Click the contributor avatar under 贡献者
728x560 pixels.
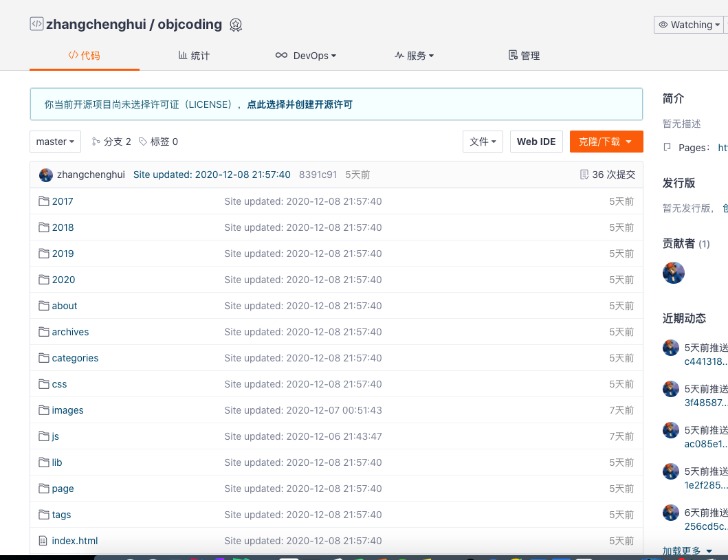673,273
